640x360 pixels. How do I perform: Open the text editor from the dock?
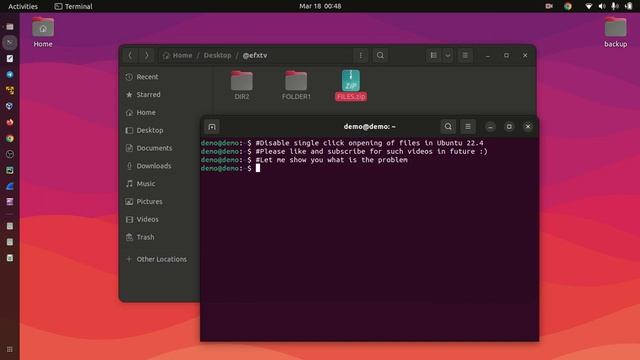(x=10, y=58)
